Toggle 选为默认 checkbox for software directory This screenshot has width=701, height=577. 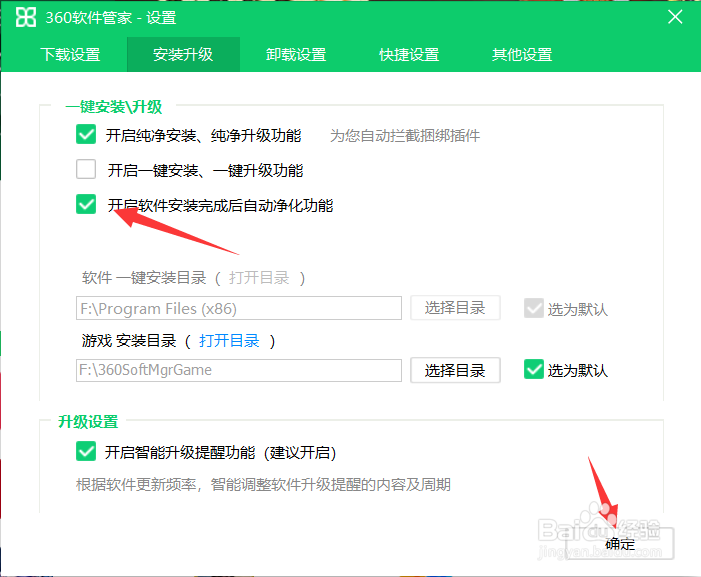[x=534, y=308]
